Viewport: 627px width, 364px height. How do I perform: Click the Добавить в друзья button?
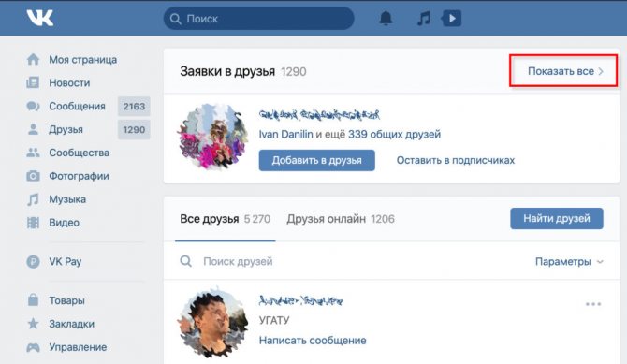tap(316, 160)
